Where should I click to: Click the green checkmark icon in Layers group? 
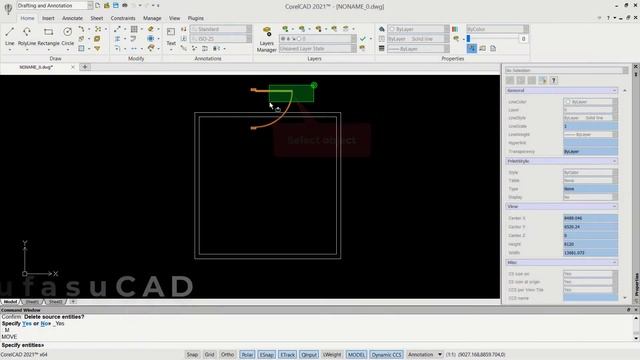click(x=362, y=38)
